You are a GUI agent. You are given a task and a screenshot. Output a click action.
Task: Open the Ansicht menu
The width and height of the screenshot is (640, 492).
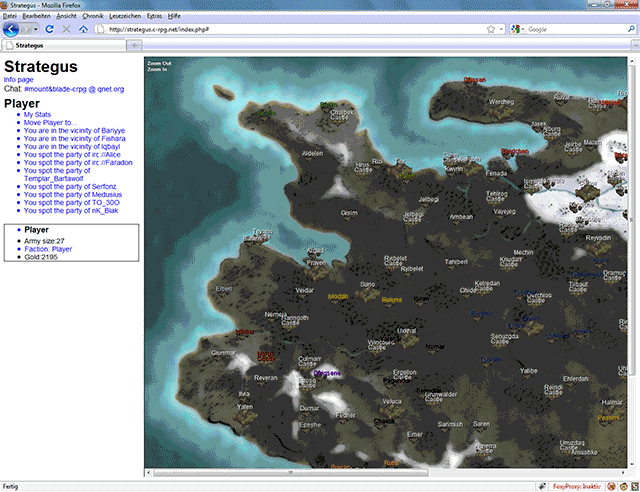tap(67, 16)
